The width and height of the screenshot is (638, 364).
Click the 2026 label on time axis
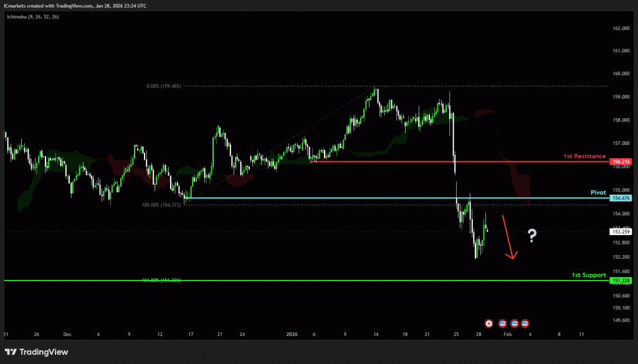click(x=293, y=334)
